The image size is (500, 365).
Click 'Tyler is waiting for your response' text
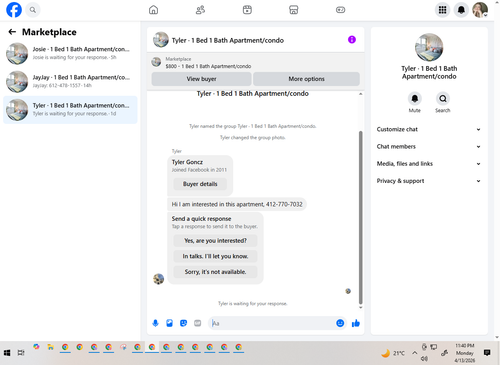click(253, 304)
